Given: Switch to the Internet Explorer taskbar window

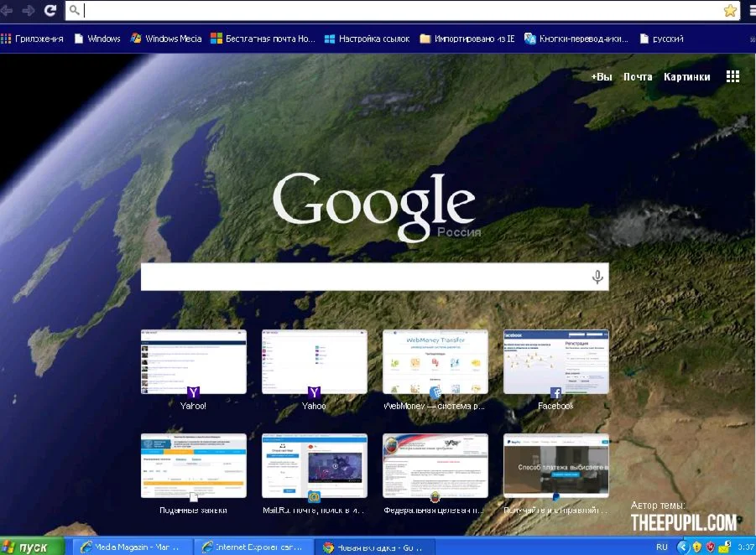Looking at the screenshot, I should pyautogui.click(x=254, y=547).
